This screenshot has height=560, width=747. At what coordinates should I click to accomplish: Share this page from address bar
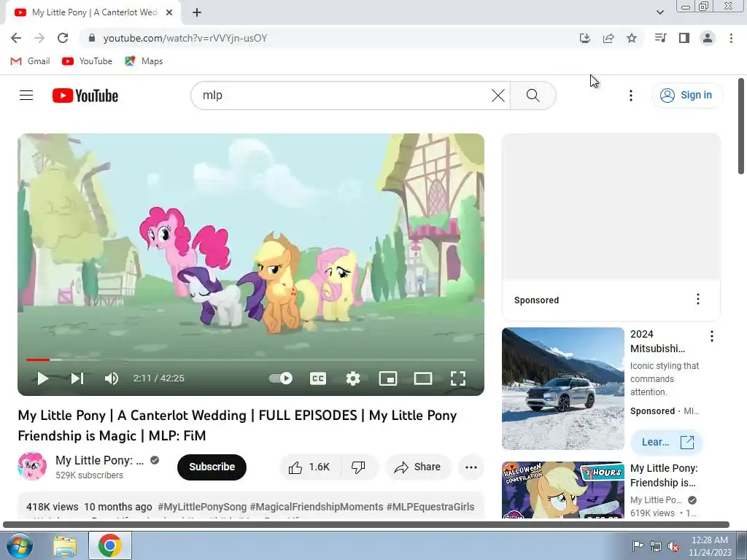pyautogui.click(x=608, y=38)
